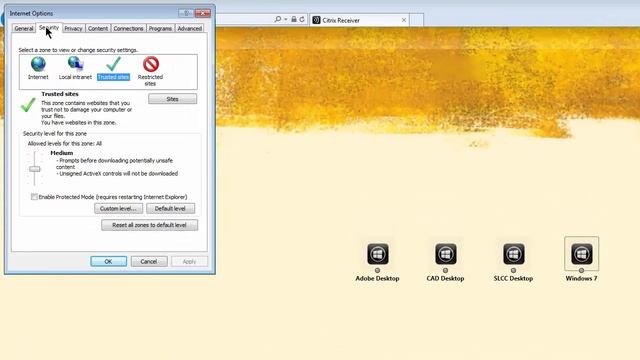Launch the CAD Desktop icon
The width and height of the screenshot is (640, 360).
(445, 254)
